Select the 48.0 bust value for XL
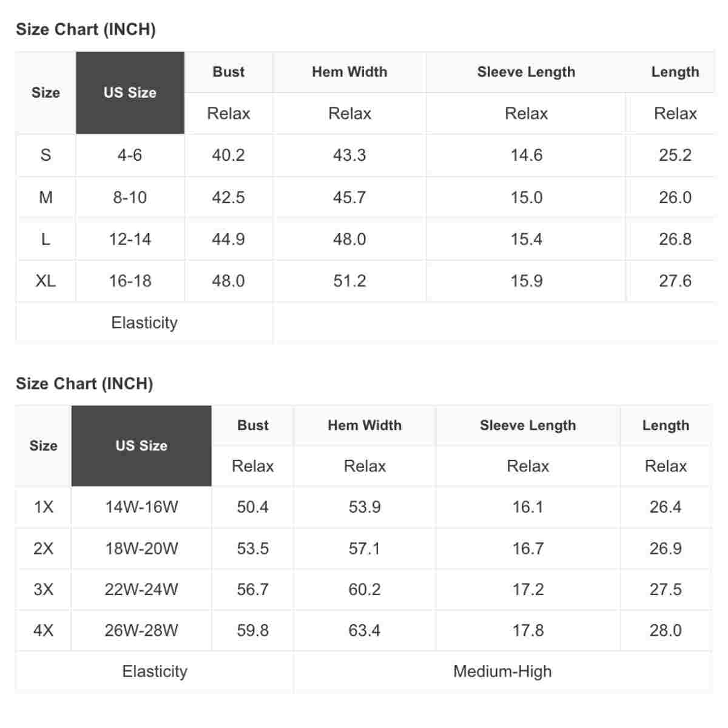 click(x=229, y=281)
